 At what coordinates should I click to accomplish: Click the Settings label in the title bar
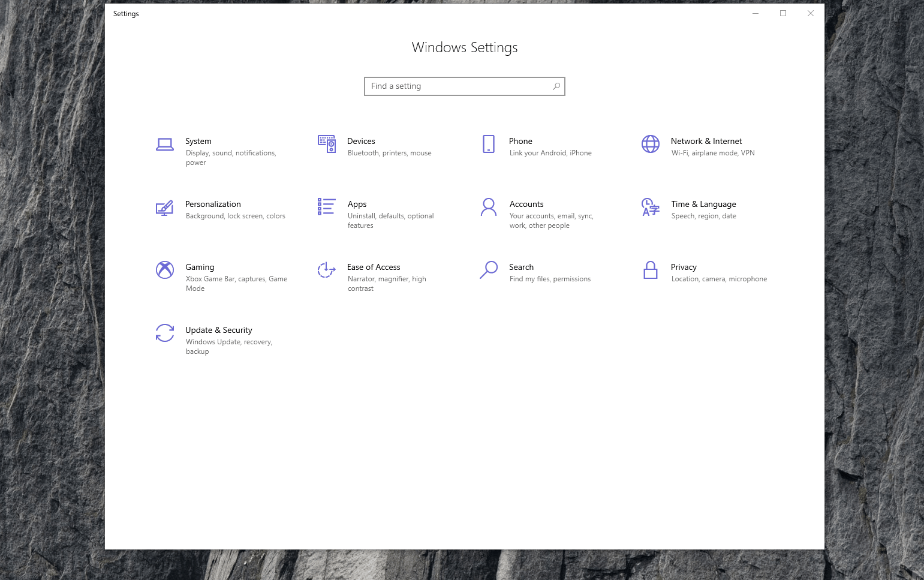coord(126,13)
